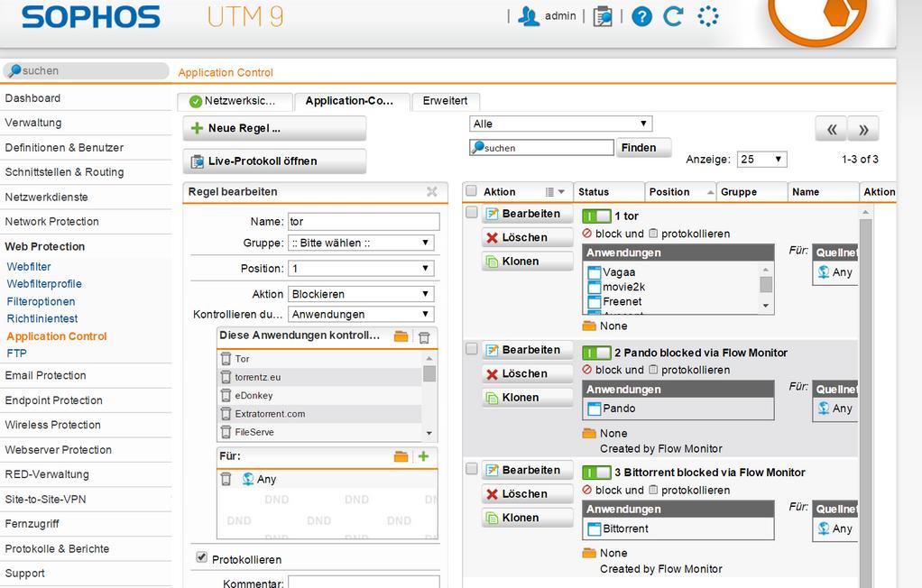Click the Any network icon for Pando rule
The width and height of the screenshot is (922, 588).
[824, 408]
